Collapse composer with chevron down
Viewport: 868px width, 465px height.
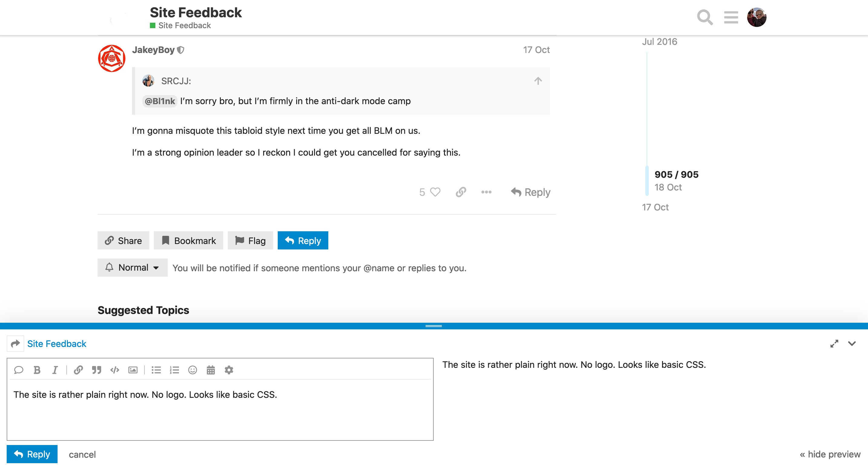point(852,344)
